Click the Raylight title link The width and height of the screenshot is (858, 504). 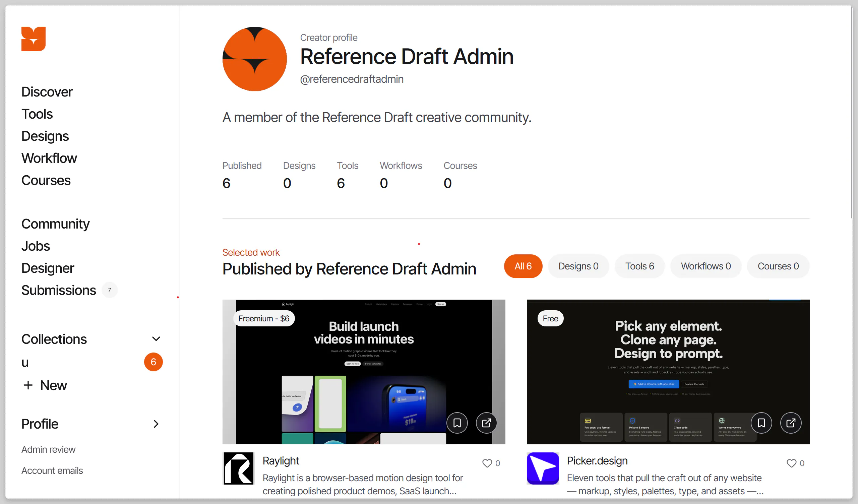point(281,461)
